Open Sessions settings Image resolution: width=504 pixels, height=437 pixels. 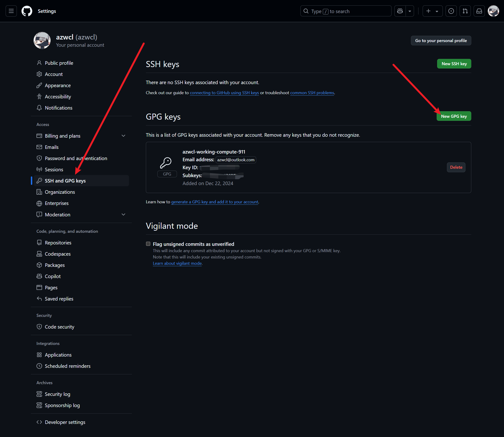(81, 169)
